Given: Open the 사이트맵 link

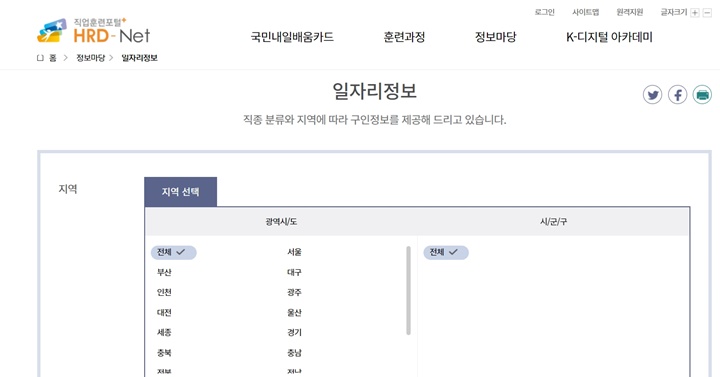Looking at the screenshot, I should (x=585, y=12).
